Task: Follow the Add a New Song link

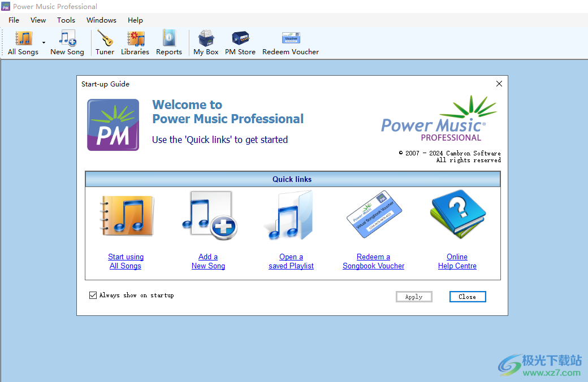Action: coord(208,261)
